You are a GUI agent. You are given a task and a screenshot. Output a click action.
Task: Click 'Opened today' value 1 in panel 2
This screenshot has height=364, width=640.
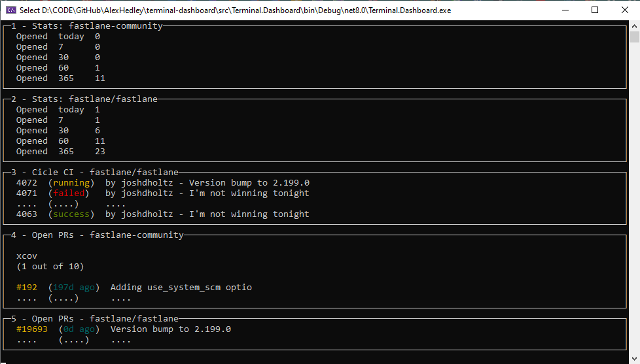pos(98,110)
